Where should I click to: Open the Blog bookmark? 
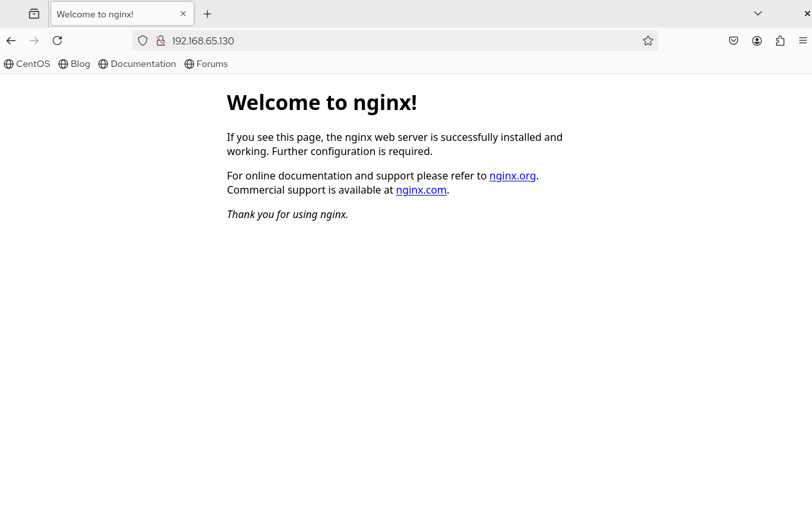(75, 64)
